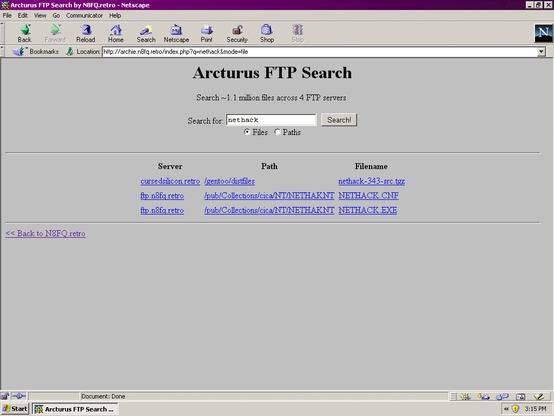The height and width of the screenshot is (416, 554).
Task: Click the Start button
Action: [x=14, y=409]
